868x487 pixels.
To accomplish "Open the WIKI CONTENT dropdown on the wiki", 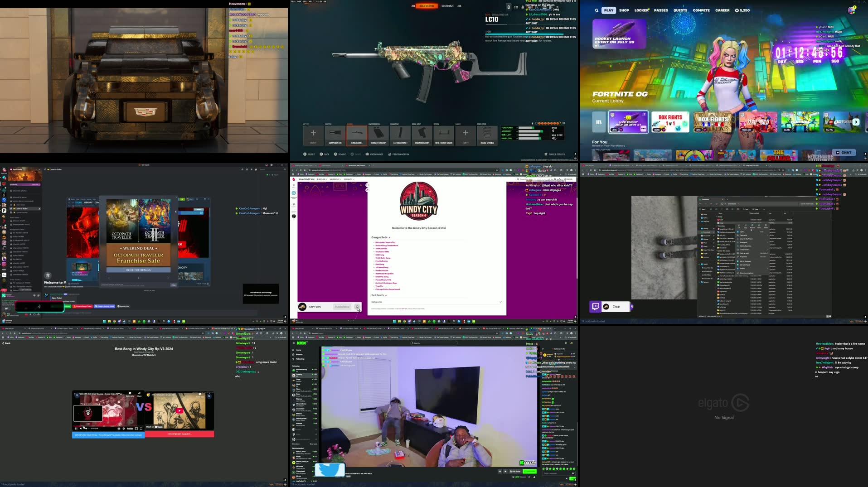I will pos(335,179).
